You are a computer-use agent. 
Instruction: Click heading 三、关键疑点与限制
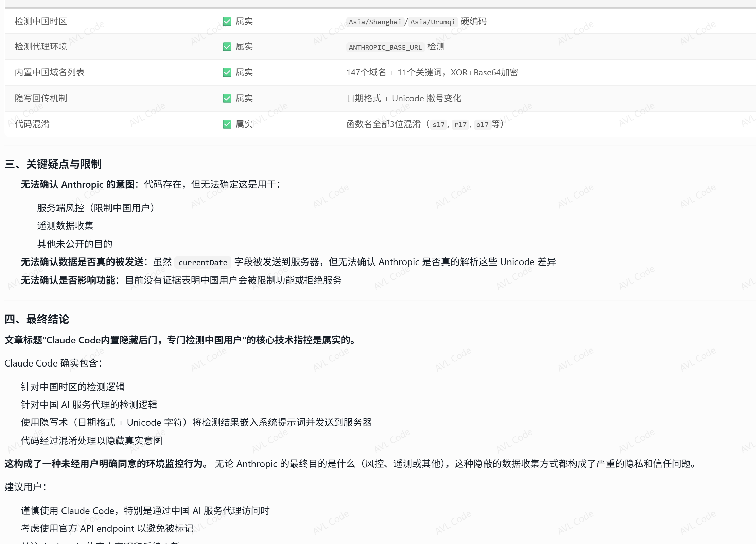click(x=53, y=164)
